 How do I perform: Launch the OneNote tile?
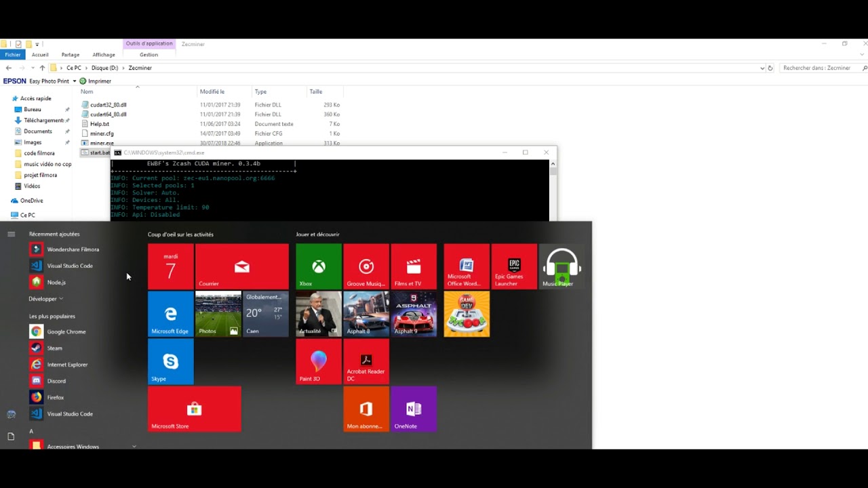coord(414,409)
